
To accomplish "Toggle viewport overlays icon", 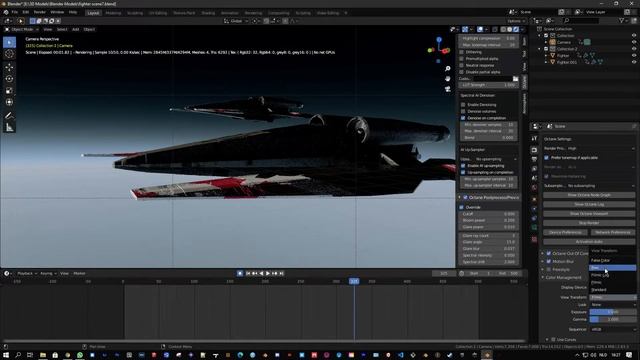I will pos(480,29).
